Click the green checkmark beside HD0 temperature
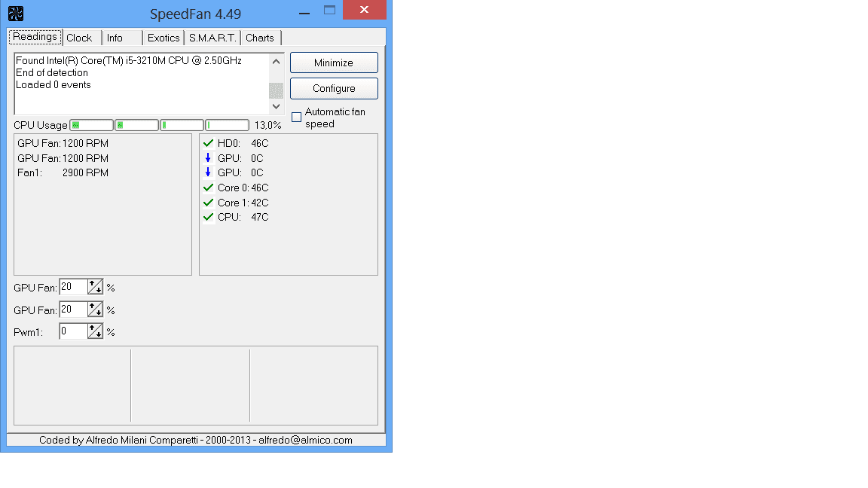The width and height of the screenshot is (868, 488). pyautogui.click(x=208, y=143)
